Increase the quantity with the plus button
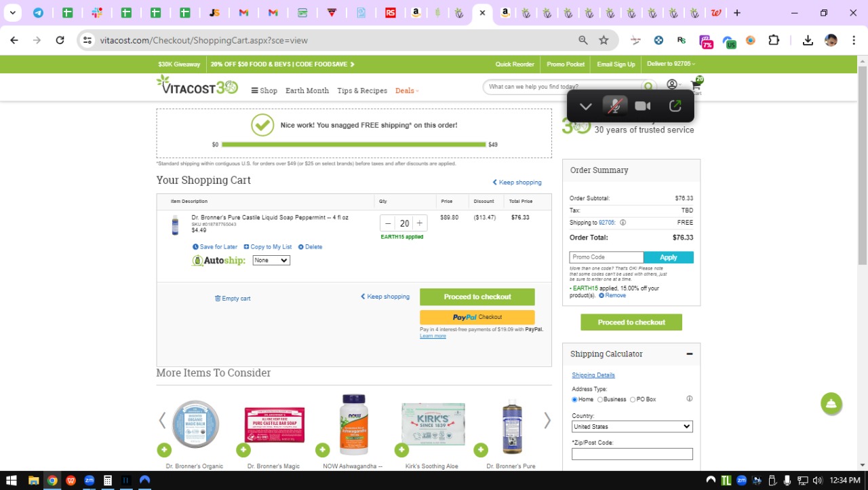The width and height of the screenshot is (868, 490). [420, 223]
